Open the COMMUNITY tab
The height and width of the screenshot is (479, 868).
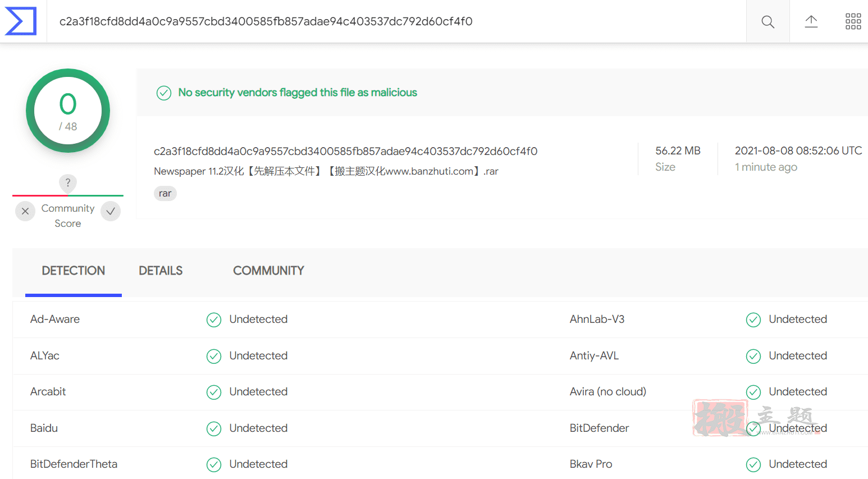tap(268, 271)
